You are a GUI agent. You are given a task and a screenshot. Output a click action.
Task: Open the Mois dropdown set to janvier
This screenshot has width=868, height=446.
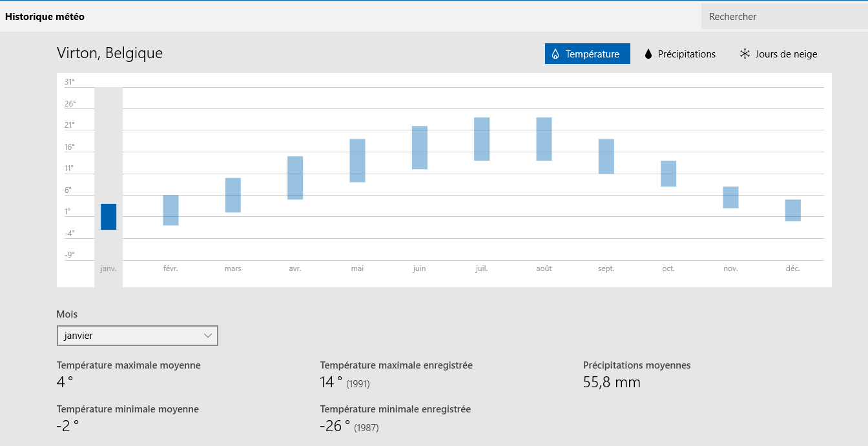point(138,336)
